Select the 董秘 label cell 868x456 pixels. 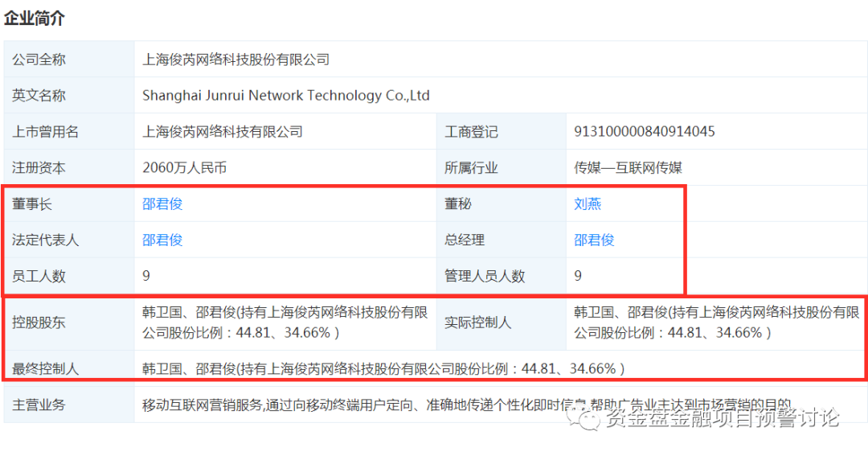(x=501, y=204)
